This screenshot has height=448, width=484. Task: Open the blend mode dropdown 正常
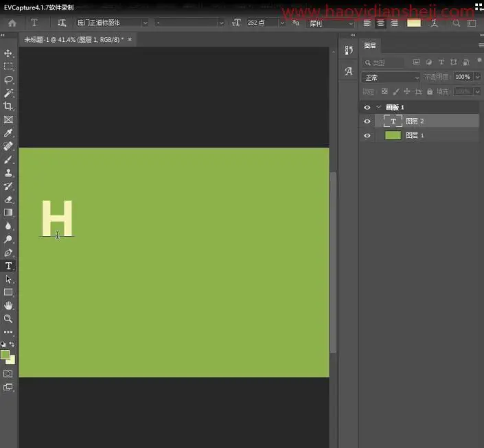[x=391, y=78]
